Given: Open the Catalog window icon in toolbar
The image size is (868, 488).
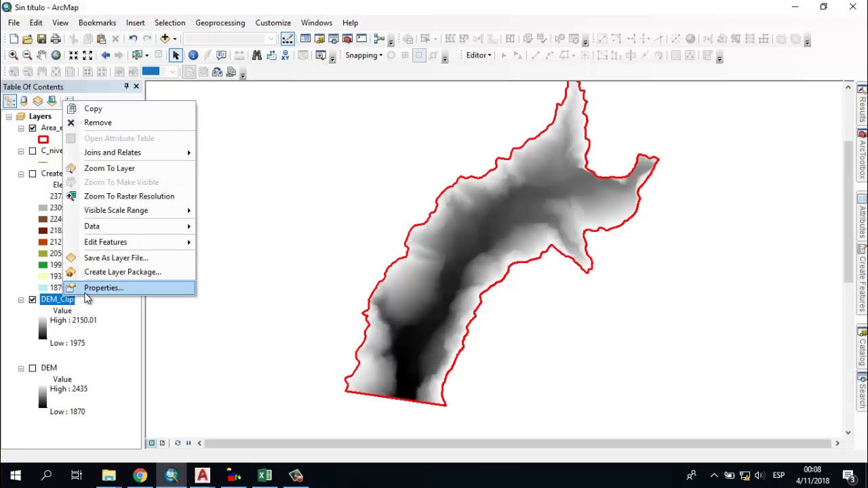Looking at the screenshot, I should (319, 39).
